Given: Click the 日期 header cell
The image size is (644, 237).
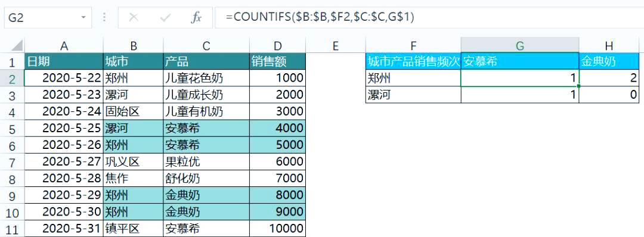Looking at the screenshot, I should [64, 62].
